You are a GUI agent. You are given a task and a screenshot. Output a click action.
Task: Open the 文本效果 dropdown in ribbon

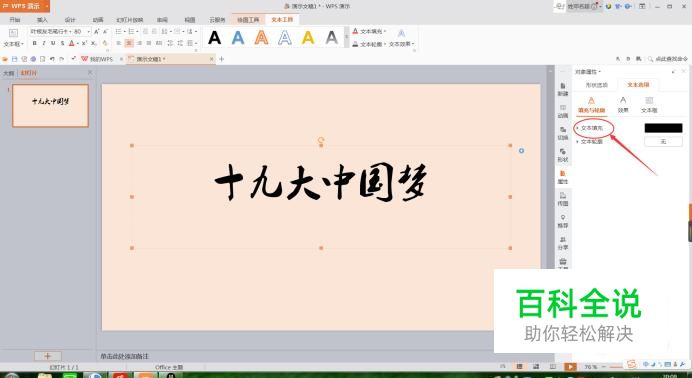point(402,44)
